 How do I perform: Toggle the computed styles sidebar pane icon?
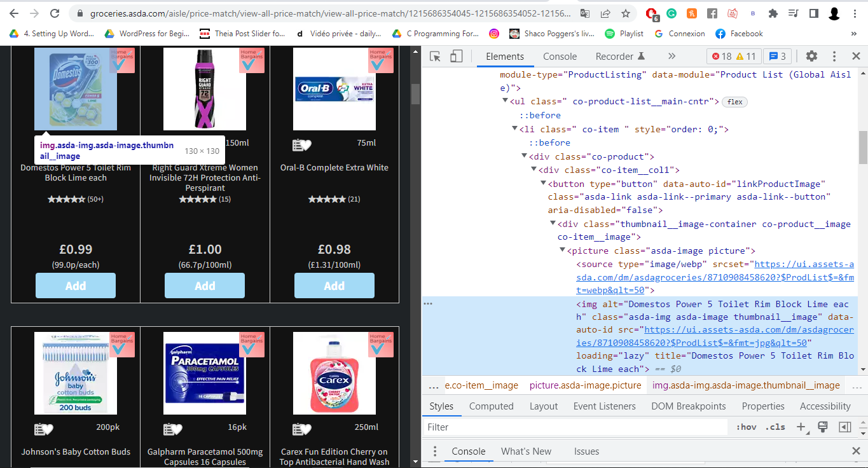(x=844, y=427)
